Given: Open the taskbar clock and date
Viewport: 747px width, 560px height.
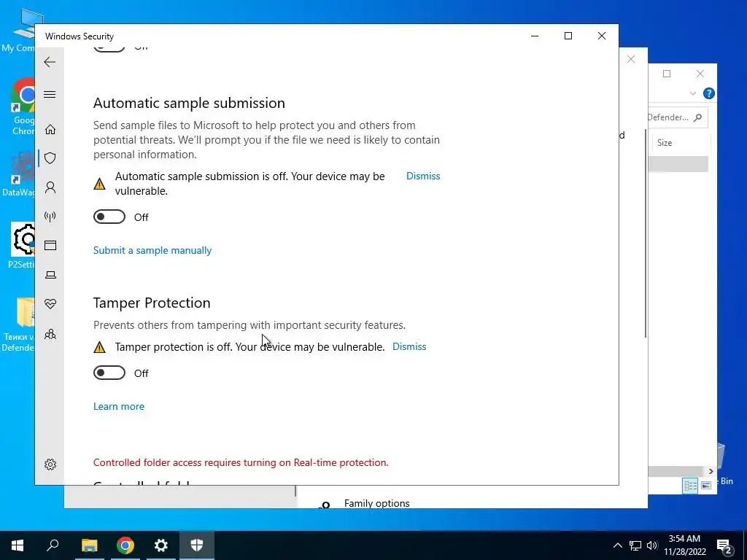Looking at the screenshot, I should [684, 545].
